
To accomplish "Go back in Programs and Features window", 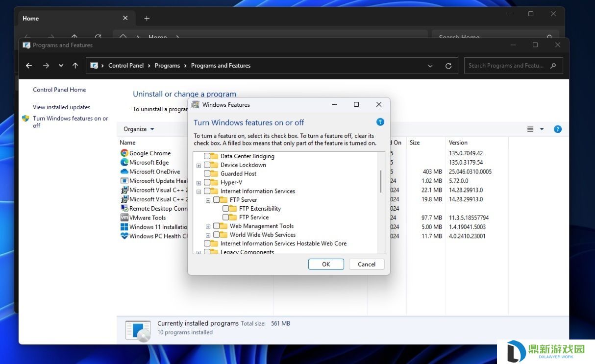I will [29, 66].
